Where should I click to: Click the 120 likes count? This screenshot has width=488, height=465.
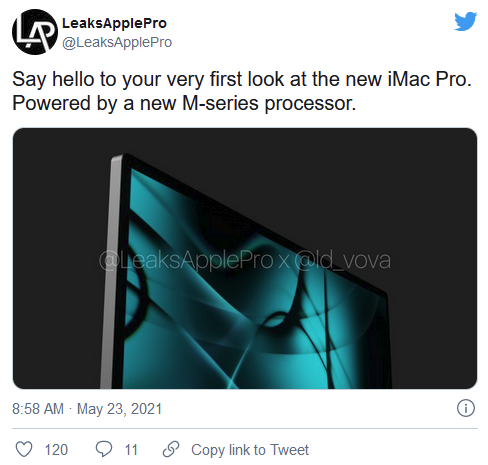[x=56, y=450]
